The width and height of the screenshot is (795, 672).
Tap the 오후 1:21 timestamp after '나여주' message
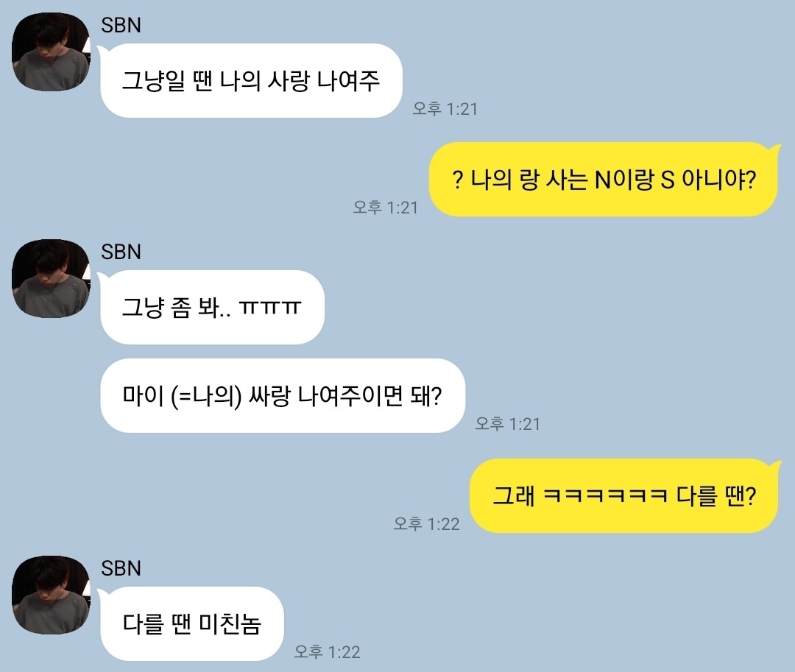(x=445, y=109)
